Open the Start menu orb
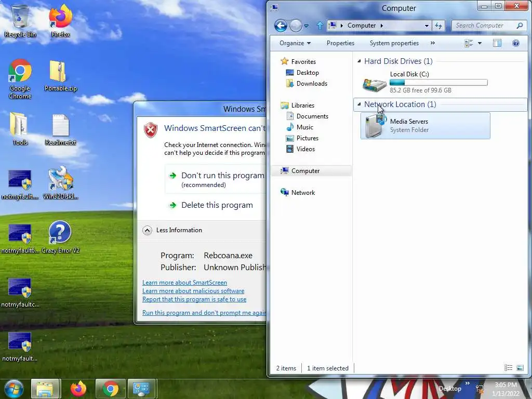 14,389
